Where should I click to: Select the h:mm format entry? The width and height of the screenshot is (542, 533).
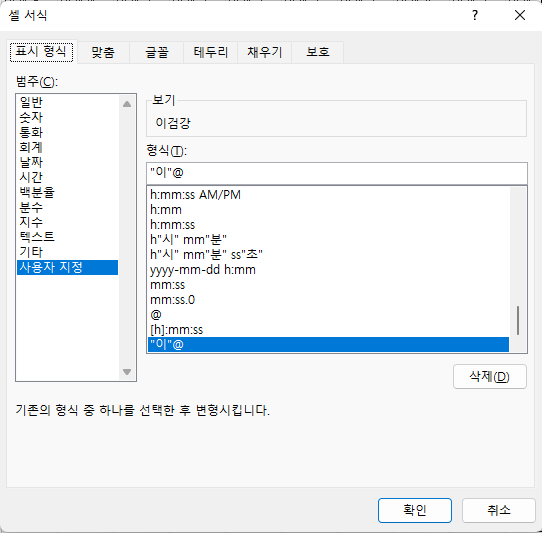coord(328,210)
